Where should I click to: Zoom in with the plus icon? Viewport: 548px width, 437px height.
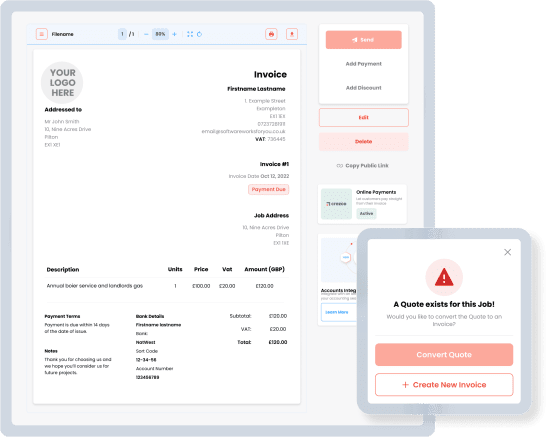click(x=174, y=34)
